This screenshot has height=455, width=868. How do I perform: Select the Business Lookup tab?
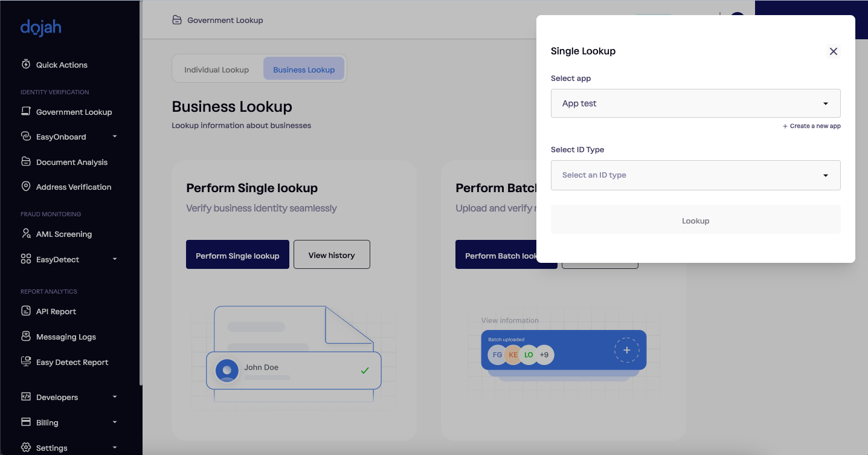point(304,69)
